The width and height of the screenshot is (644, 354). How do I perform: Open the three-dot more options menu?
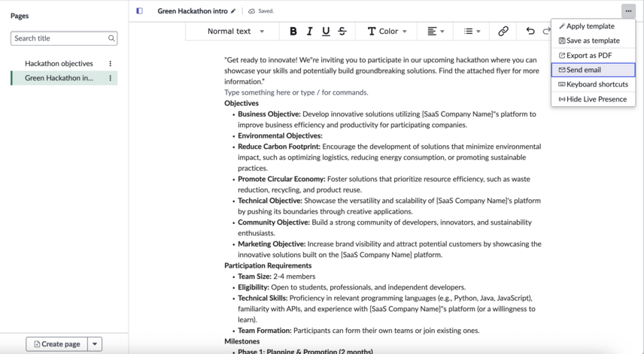(x=628, y=11)
